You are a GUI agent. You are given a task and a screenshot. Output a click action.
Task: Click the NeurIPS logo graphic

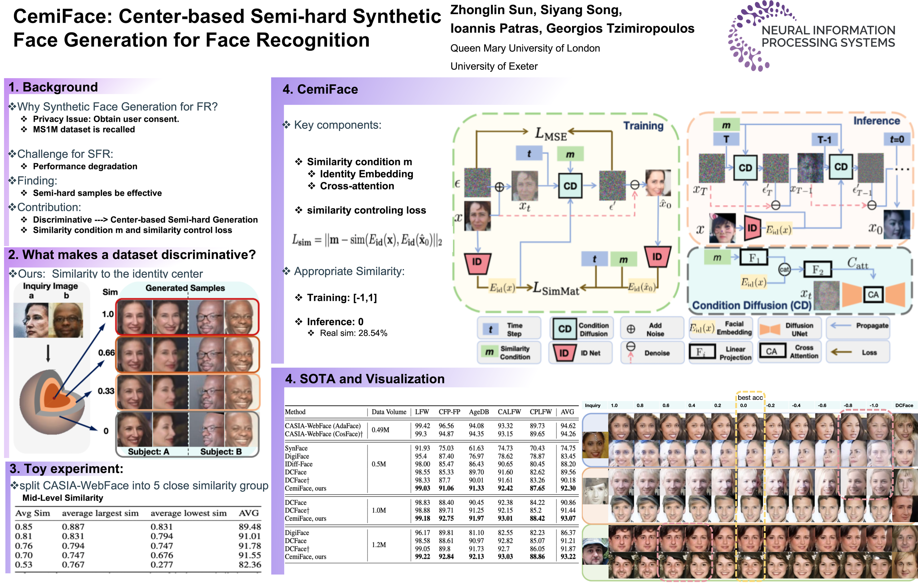pyautogui.click(x=747, y=36)
